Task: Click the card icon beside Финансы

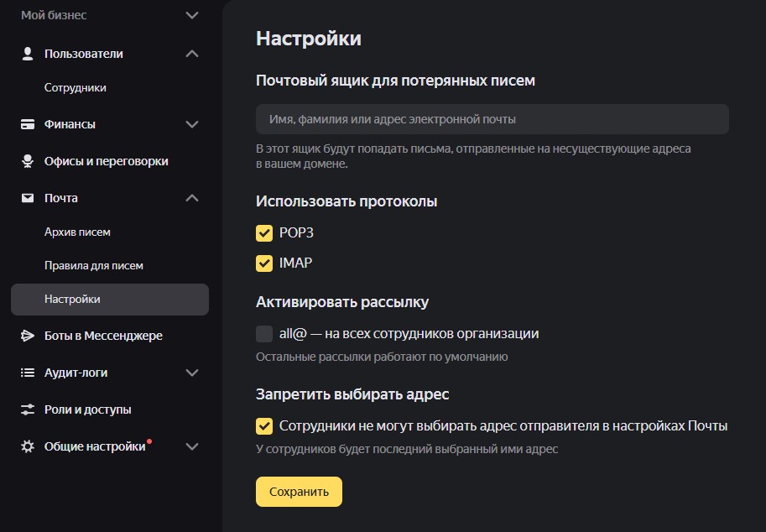Action: pos(28,124)
